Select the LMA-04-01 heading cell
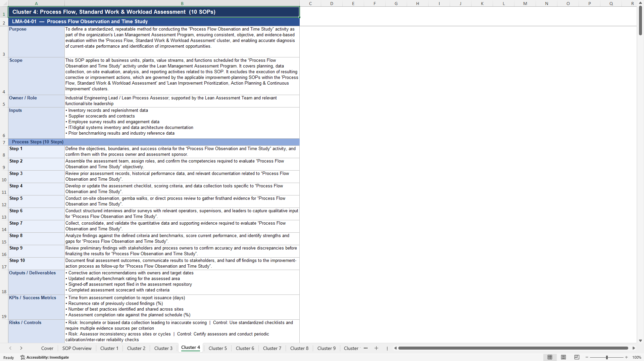The width and height of the screenshot is (644, 361). click(x=154, y=21)
